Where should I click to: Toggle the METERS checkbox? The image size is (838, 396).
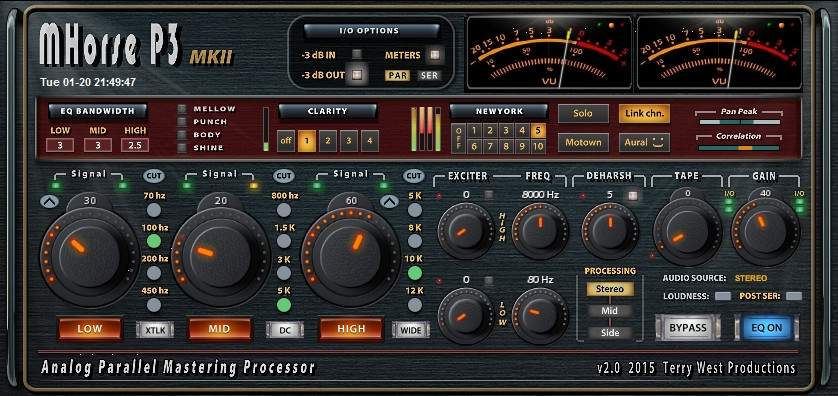pos(434,55)
